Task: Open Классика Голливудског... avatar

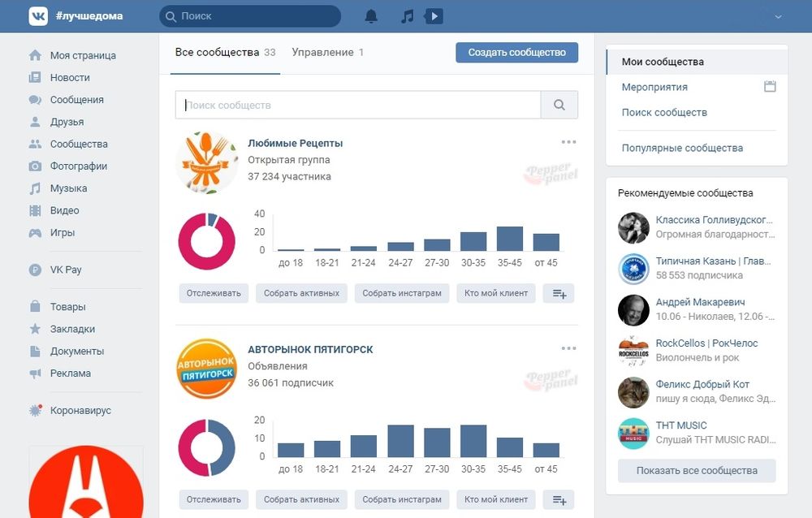Action: point(633,227)
